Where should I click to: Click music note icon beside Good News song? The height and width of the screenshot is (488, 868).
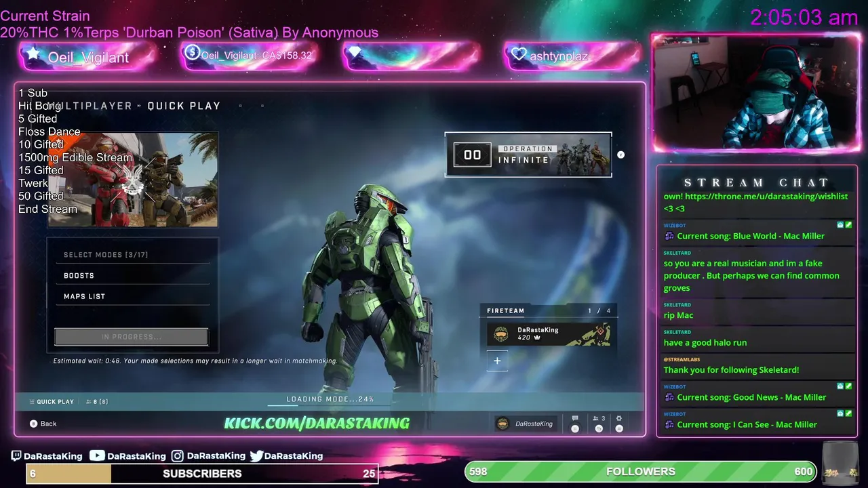coord(669,397)
